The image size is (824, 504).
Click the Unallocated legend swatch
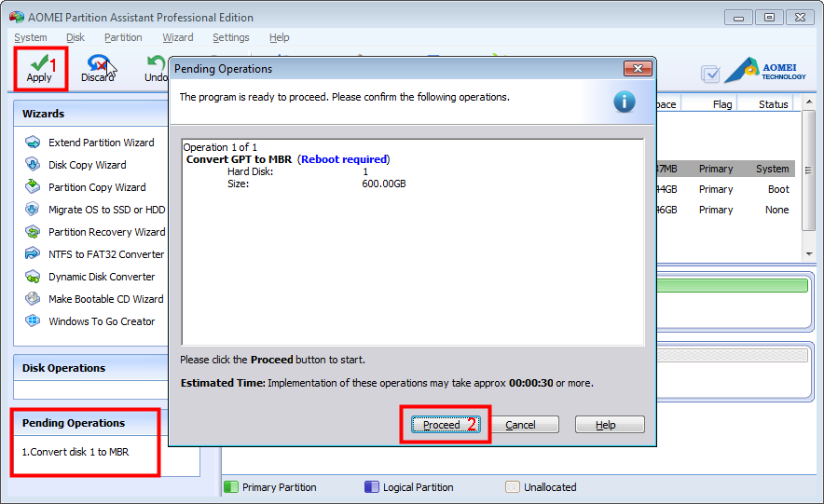pyautogui.click(x=513, y=486)
